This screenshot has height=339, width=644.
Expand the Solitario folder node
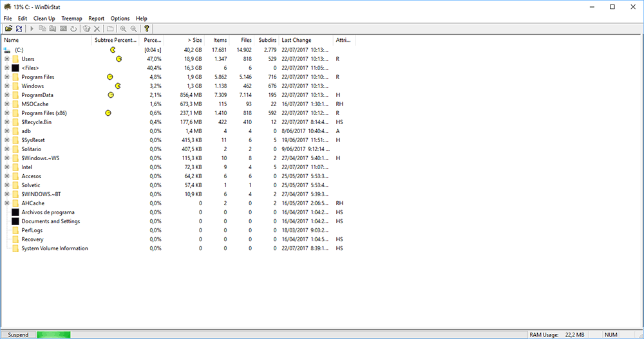click(7, 149)
